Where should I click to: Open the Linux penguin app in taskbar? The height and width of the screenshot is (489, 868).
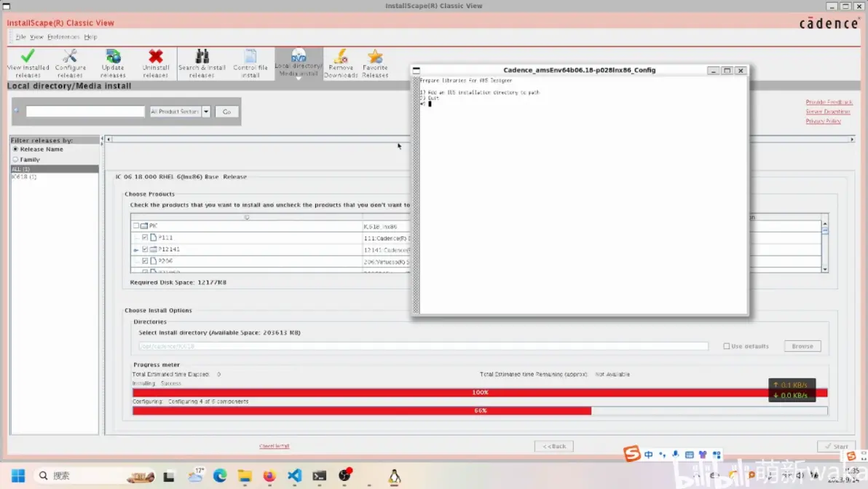click(x=394, y=476)
